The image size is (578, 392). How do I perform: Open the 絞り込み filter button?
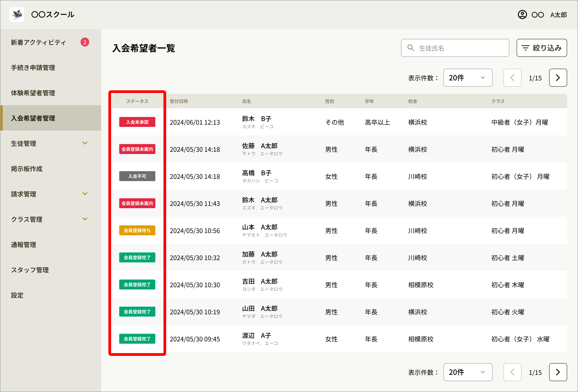[542, 48]
